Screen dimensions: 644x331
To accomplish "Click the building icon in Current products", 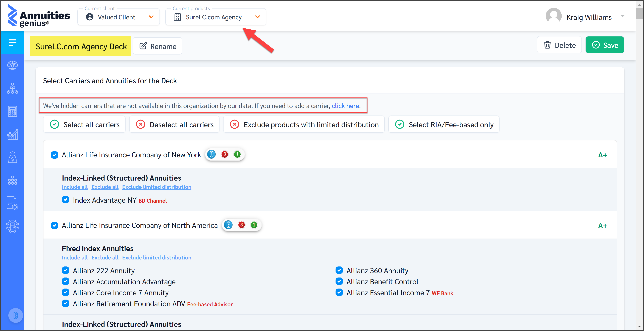I will (x=178, y=17).
